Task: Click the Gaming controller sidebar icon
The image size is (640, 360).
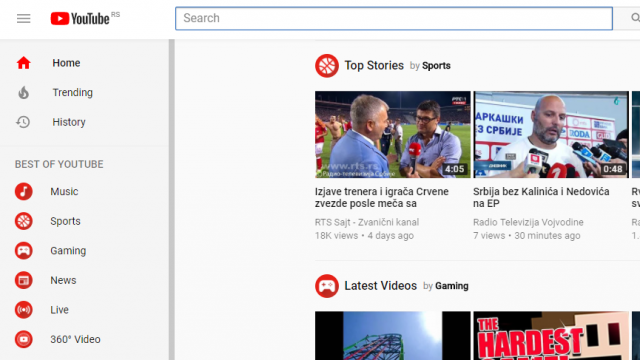Action: [x=24, y=251]
